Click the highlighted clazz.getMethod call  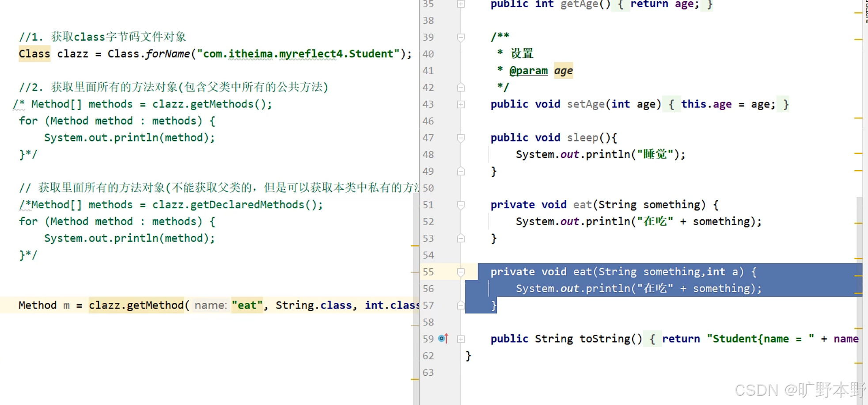136,306
